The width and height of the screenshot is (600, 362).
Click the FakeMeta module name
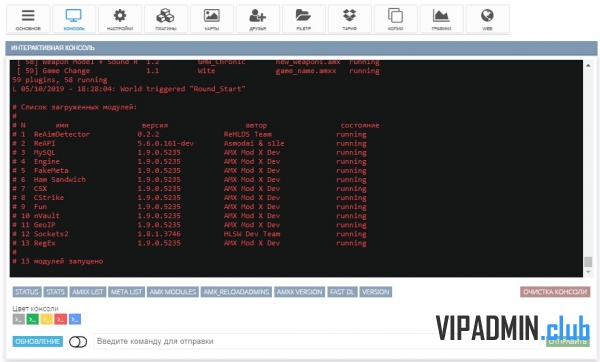[x=51, y=171]
